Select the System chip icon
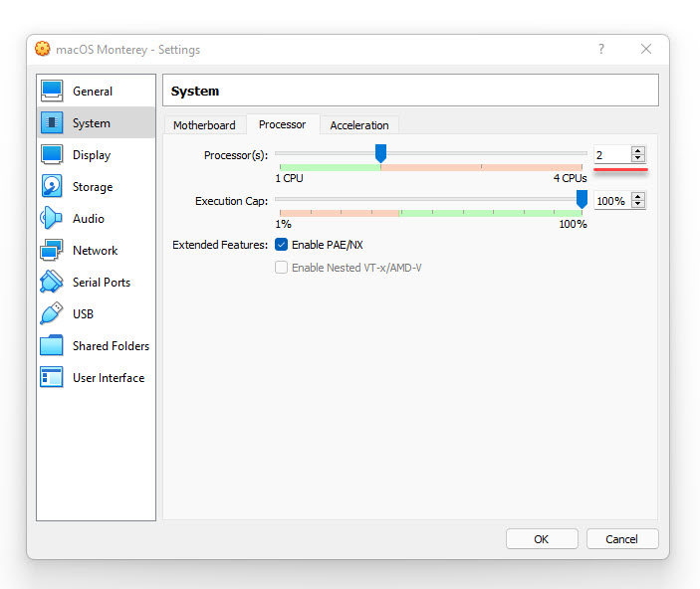 click(x=52, y=122)
